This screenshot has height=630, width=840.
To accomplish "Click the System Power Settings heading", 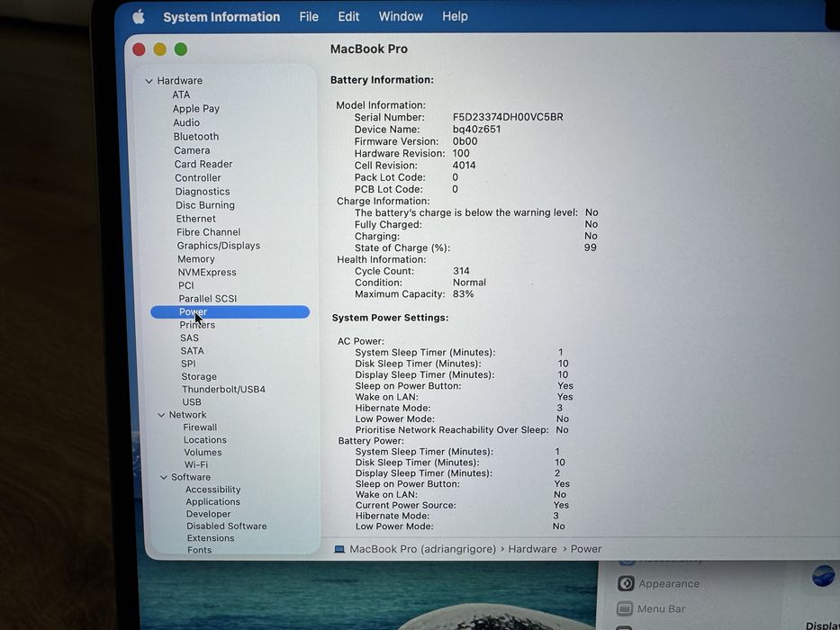I will click(x=390, y=318).
